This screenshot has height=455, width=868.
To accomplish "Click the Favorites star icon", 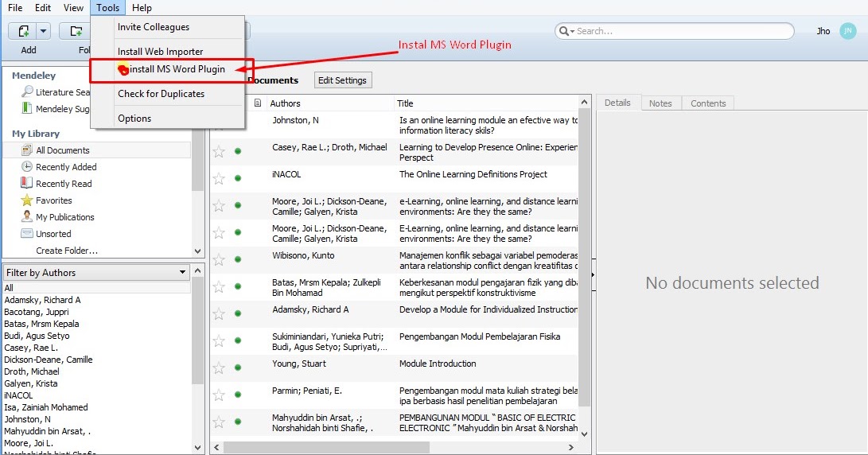I will tap(26, 200).
